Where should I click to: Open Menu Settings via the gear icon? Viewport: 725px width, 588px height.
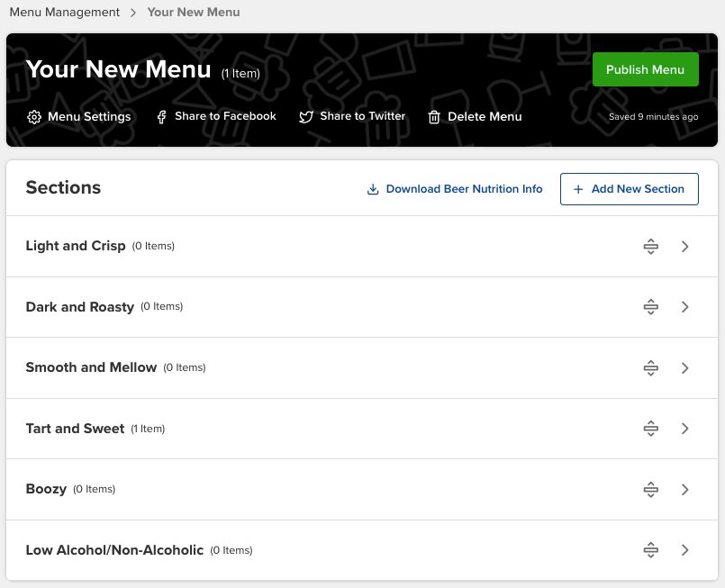pyautogui.click(x=34, y=117)
